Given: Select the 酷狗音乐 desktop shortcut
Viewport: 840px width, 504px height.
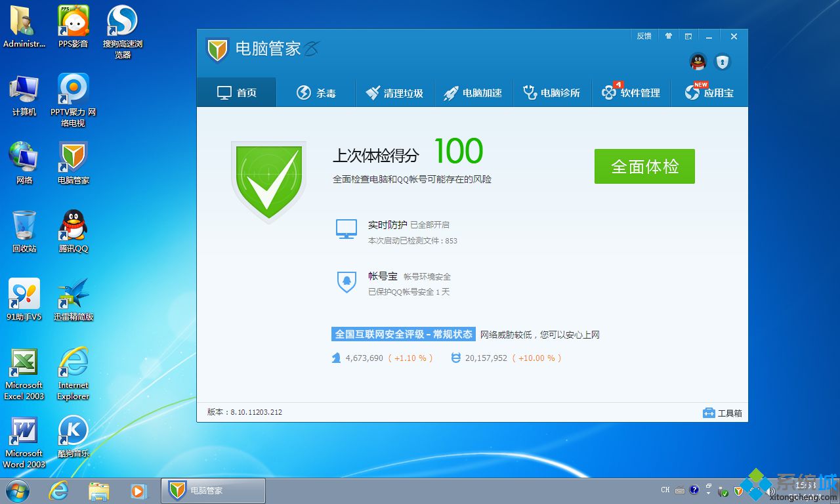Looking at the screenshot, I should coord(73,437).
